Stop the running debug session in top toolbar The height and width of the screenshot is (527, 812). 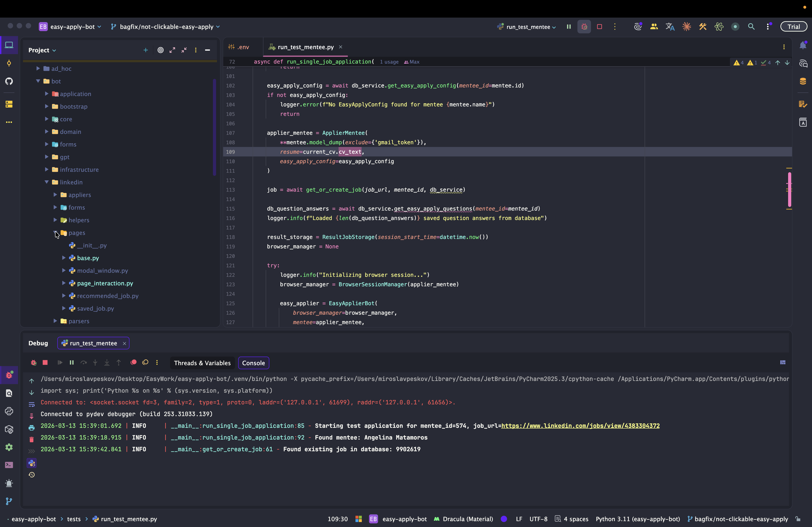click(x=600, y=27)
